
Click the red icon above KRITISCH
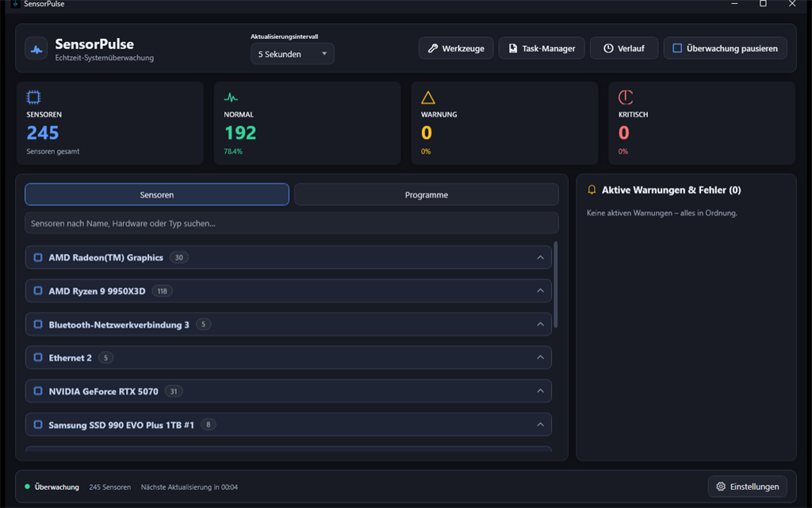626,97
